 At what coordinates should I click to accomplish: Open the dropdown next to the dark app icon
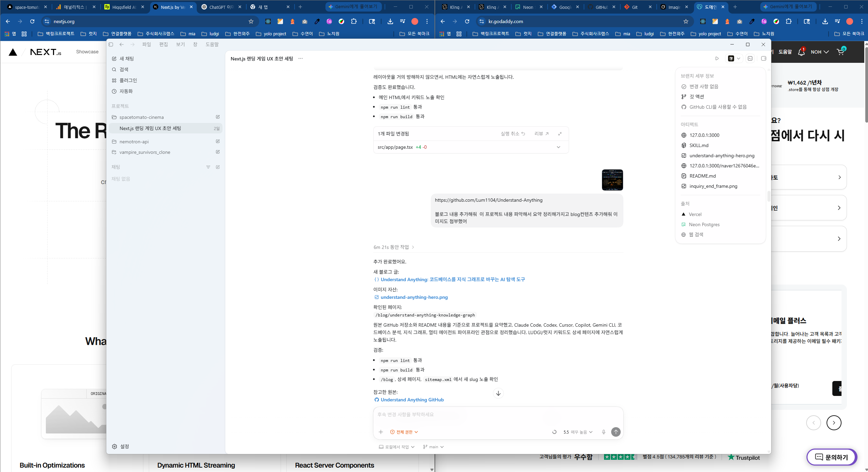739,58
